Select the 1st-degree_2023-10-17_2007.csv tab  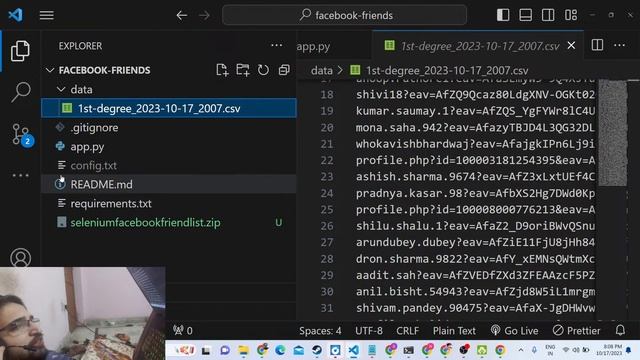[x=479, y=46]
